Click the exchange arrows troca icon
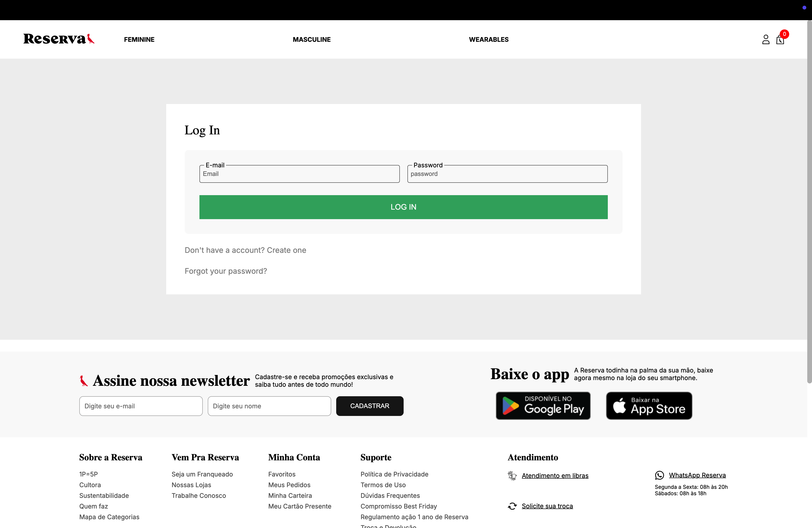Screen dimensions: 812x528 click(x=512, y=506)
